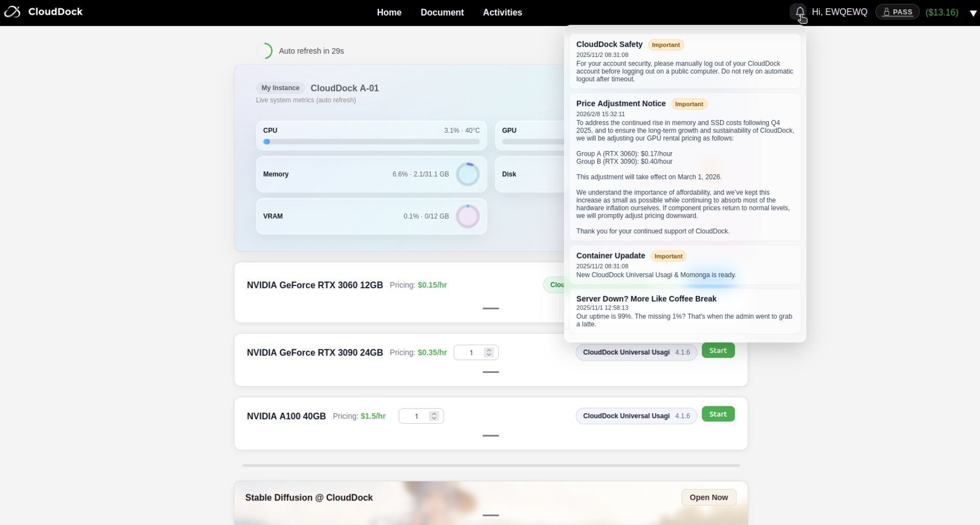
Task: Open image selector for A100 40GB row
Action: click(x=635, y=416)
